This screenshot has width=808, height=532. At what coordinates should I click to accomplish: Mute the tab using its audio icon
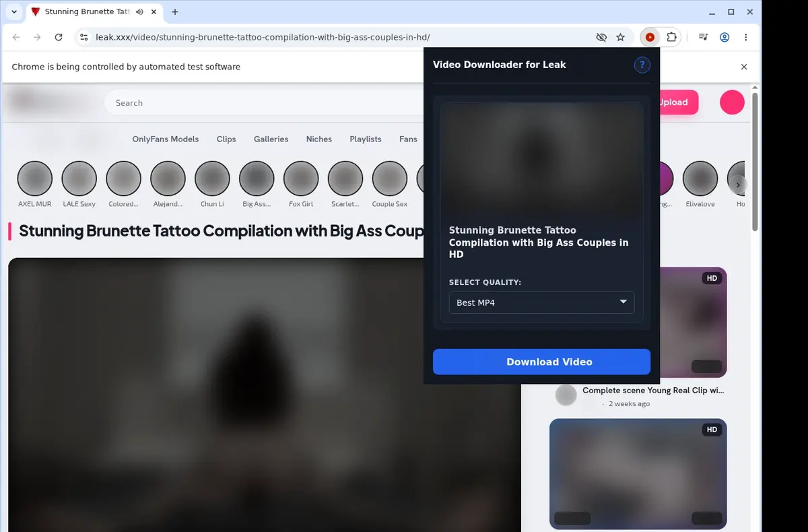(139, 12)
